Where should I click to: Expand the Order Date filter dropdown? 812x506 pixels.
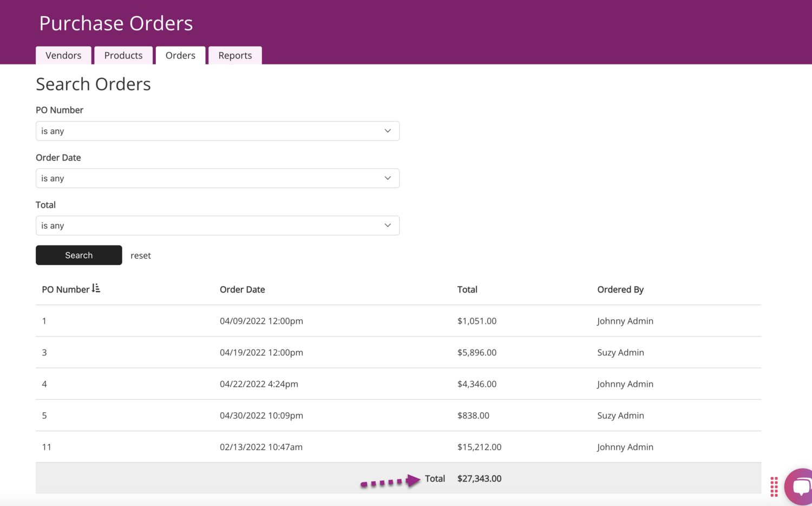click(217, 178)
